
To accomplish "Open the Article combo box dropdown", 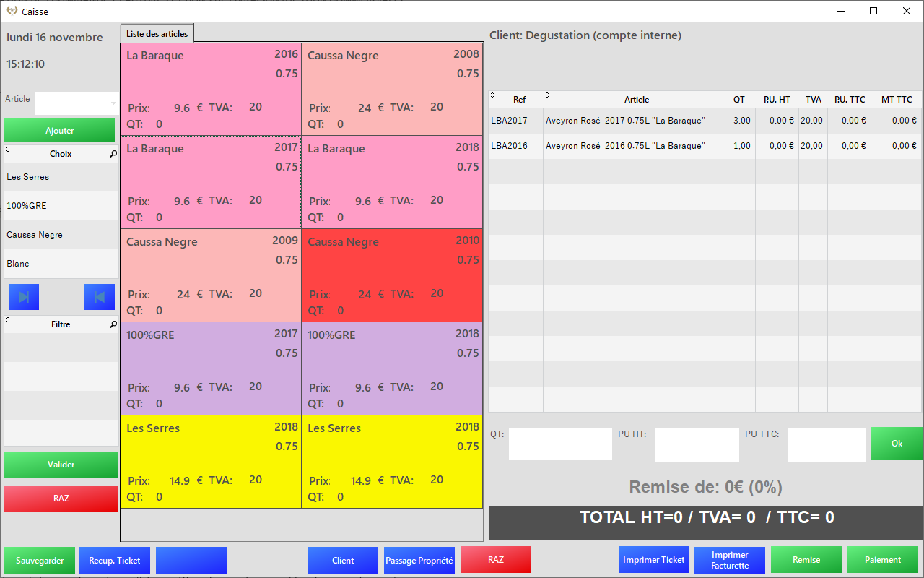I will point(113,103).
